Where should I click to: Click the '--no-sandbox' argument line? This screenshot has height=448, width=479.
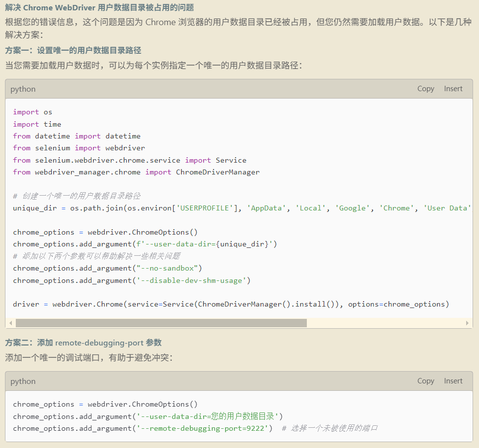click(108, 268)
